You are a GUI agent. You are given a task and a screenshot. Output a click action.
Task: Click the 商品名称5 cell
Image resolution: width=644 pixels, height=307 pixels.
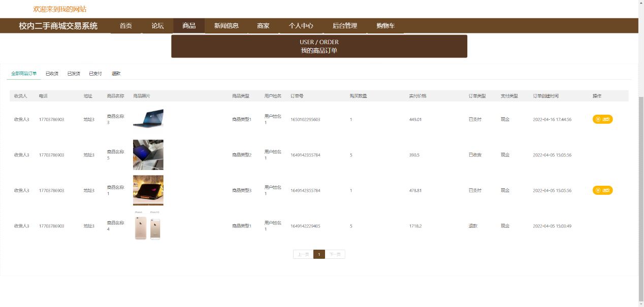(x=116, y=155)
